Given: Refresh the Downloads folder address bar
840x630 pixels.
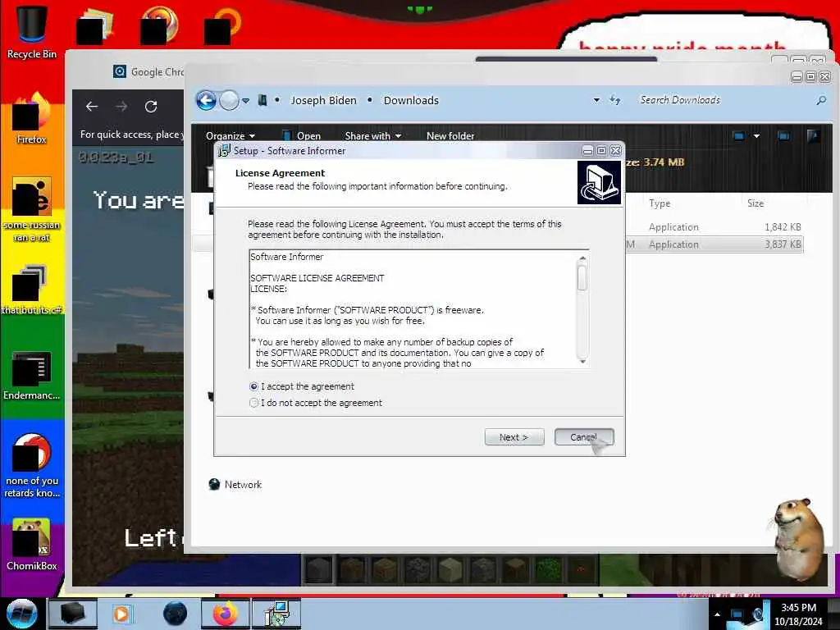Looking at the screenshot, I should pyautogui.click(x=615, y=100).
